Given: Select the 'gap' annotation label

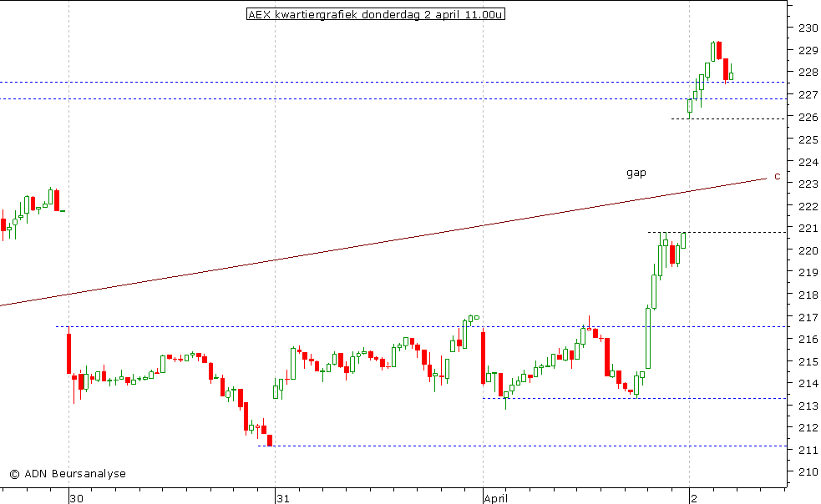Looking at the screenshot, I should click(635, 173).
